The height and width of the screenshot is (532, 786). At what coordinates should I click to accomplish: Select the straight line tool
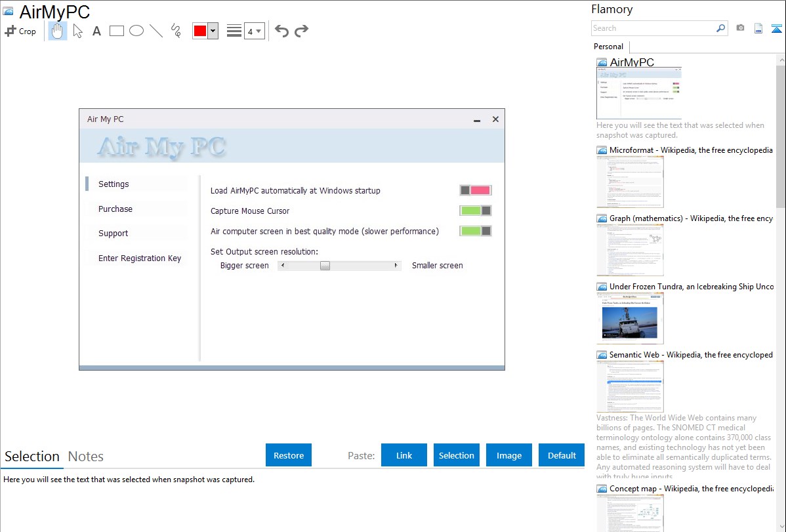tap(156, 31)
